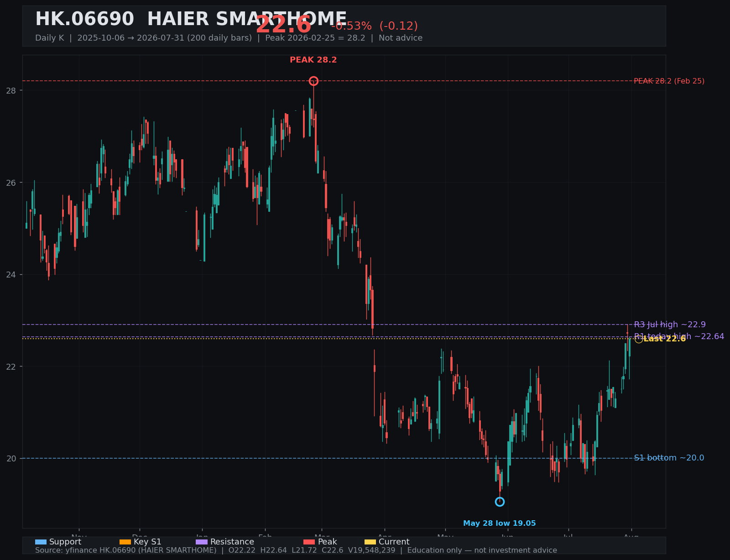Click the "Last 22.6" price label
The width and height of the screenshot is (730, 560).
tap(665, 339)
